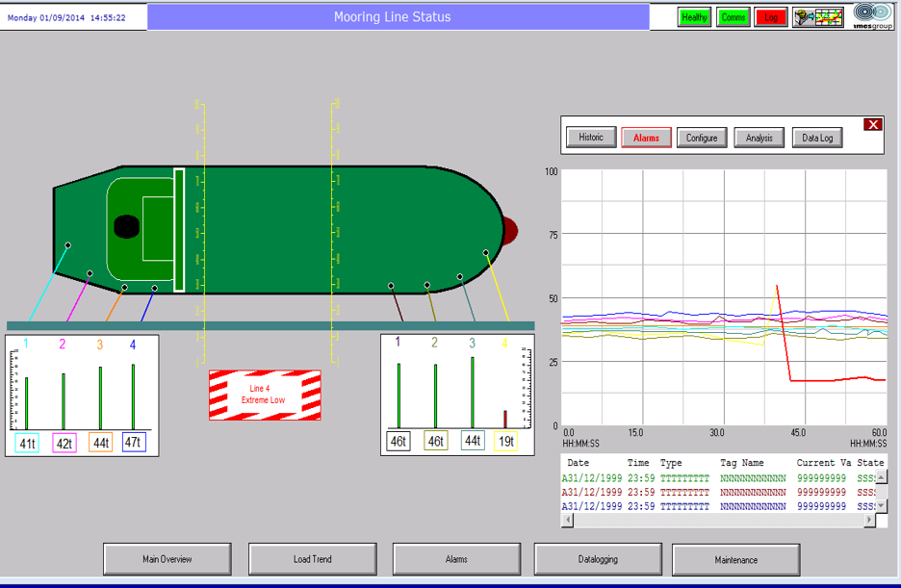
Task: Select the 47t stern line value
Action: (133, 442)
